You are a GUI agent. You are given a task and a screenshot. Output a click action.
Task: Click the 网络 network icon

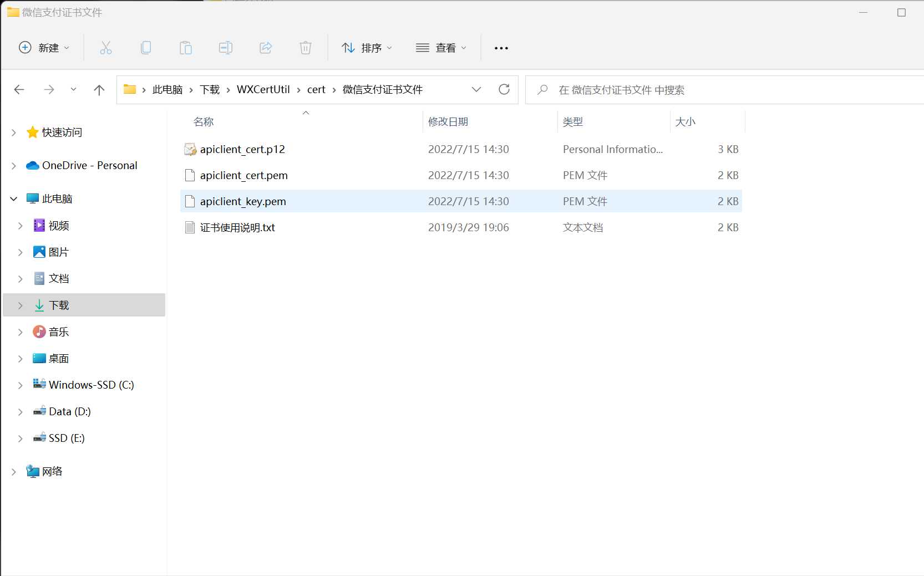[x=33, y=471]
